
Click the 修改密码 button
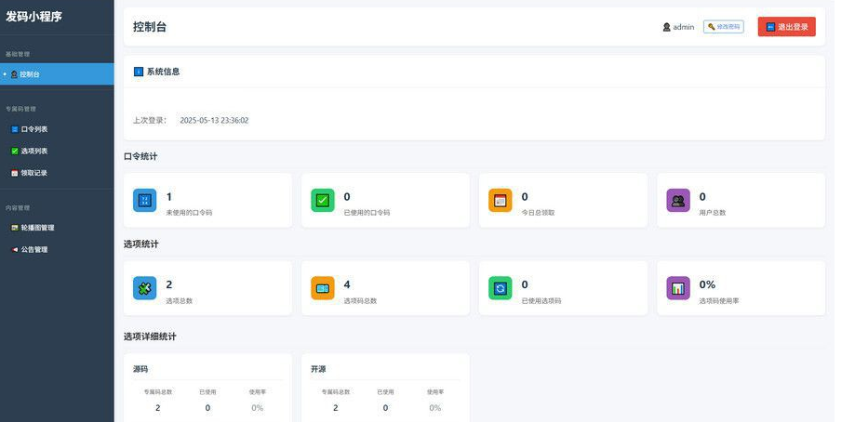tap(724, 27)
